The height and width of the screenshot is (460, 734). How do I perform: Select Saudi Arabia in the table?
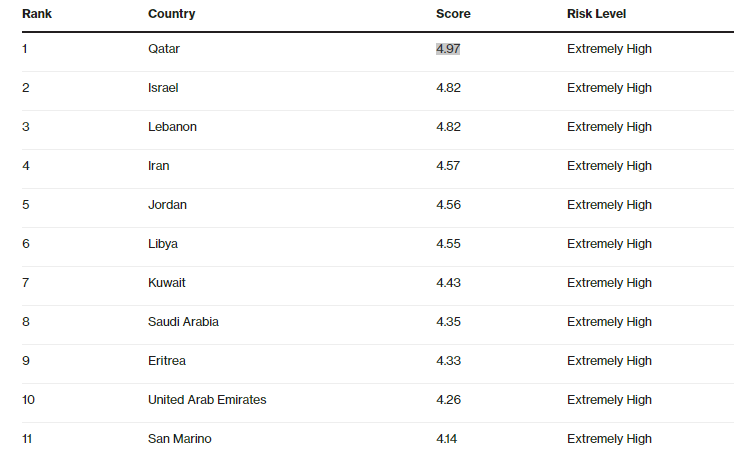(x=183, y=322)
